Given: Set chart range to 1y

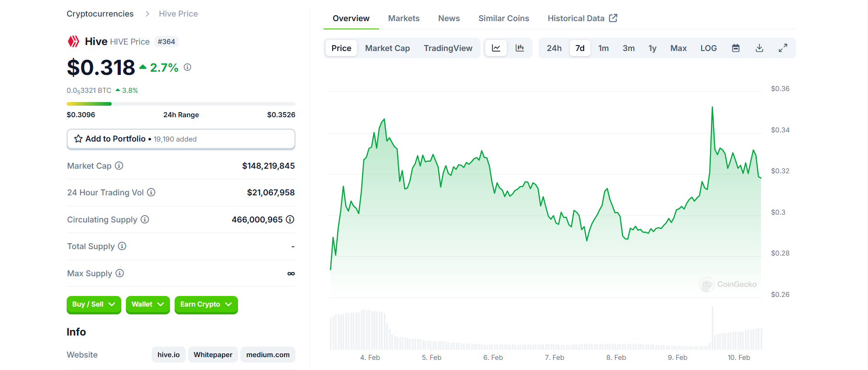Looking at the screenshot, I should [652, 48].
